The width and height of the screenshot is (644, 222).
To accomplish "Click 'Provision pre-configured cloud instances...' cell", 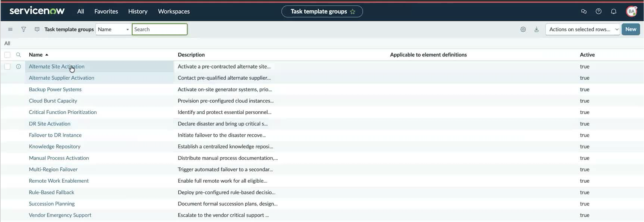I will pos(226,101).
